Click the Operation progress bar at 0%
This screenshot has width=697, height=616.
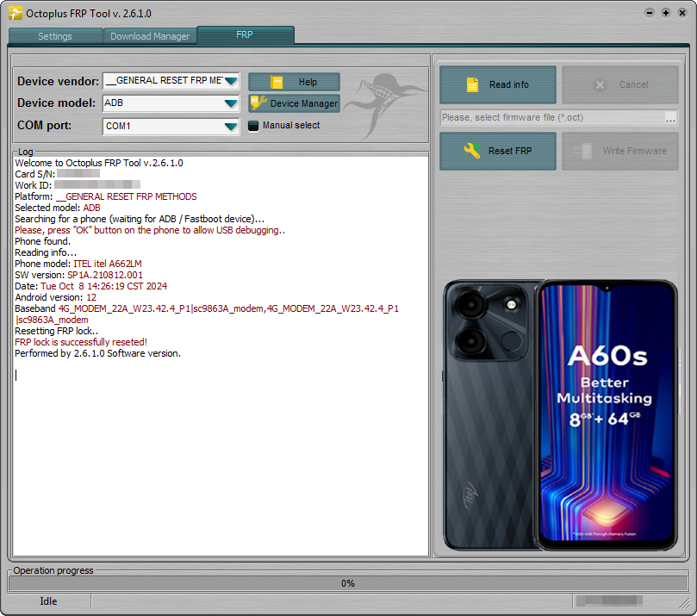click(x=348, y=583)
